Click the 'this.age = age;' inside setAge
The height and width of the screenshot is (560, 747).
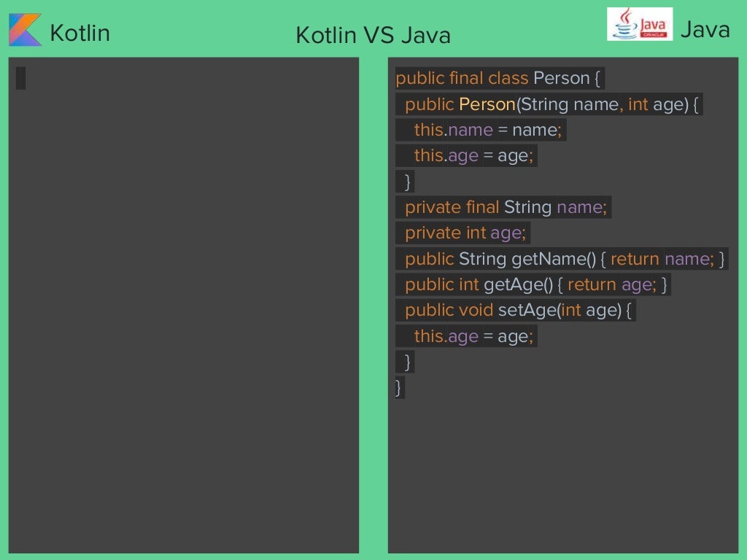pos(474,336)
